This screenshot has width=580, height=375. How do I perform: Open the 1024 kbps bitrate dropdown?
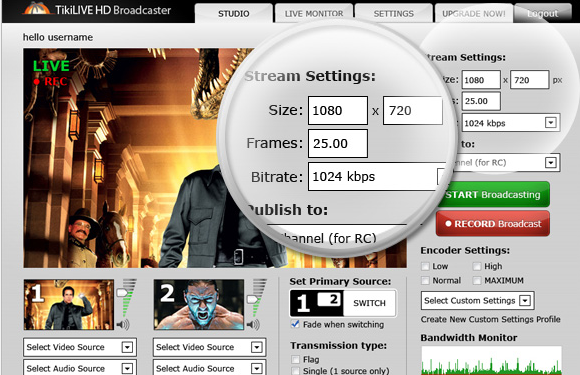click(x=511, y=123)
